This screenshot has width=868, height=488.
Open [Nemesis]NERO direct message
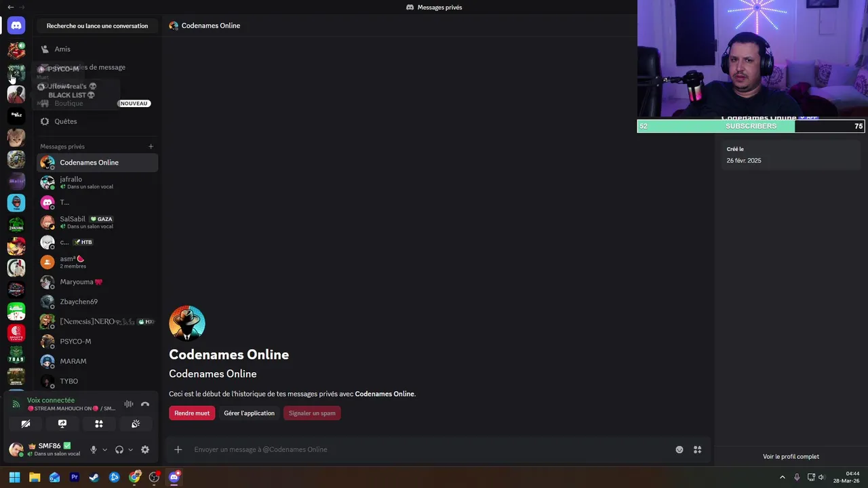point(98,321)
